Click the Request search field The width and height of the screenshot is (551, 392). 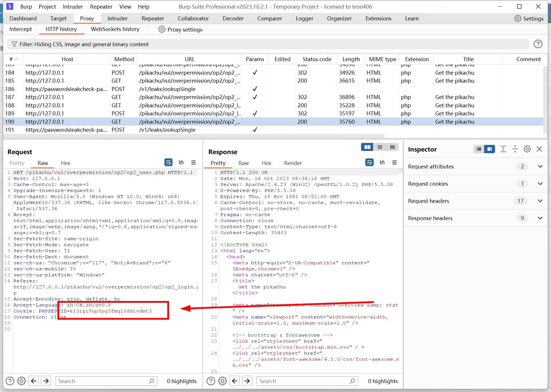pyautogui.click(x=106, y=381)
